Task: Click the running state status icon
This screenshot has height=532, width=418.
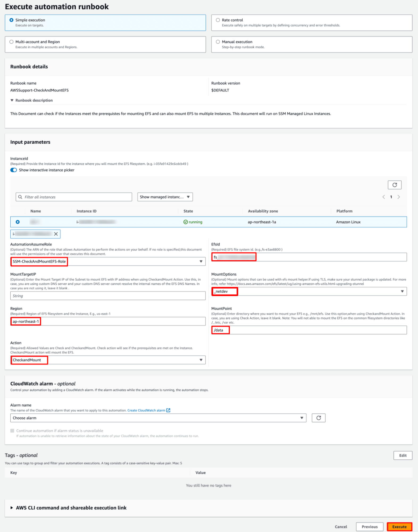Action: pyautogui.click(x=186, y=222)
